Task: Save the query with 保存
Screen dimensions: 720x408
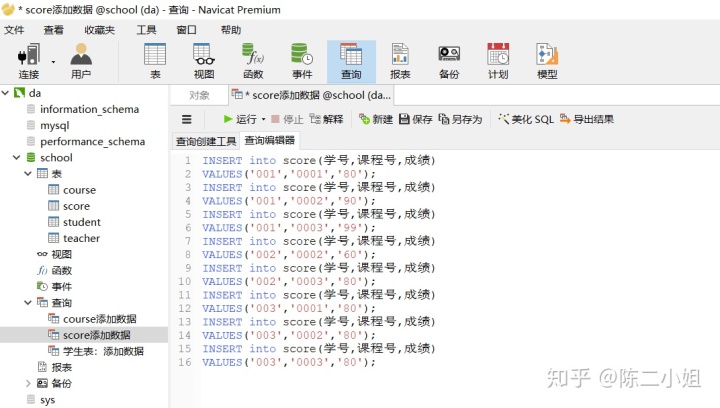Action: (x=416, y=119)
